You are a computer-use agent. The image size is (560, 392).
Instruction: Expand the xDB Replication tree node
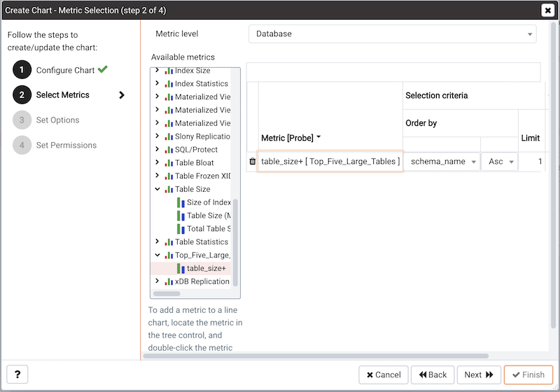pos(157,281)
